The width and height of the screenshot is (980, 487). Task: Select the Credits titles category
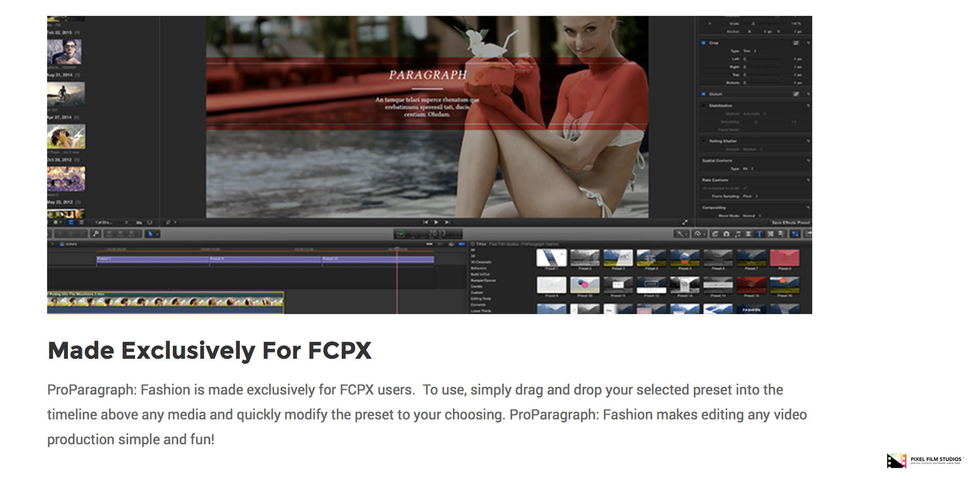coord(477,286)
